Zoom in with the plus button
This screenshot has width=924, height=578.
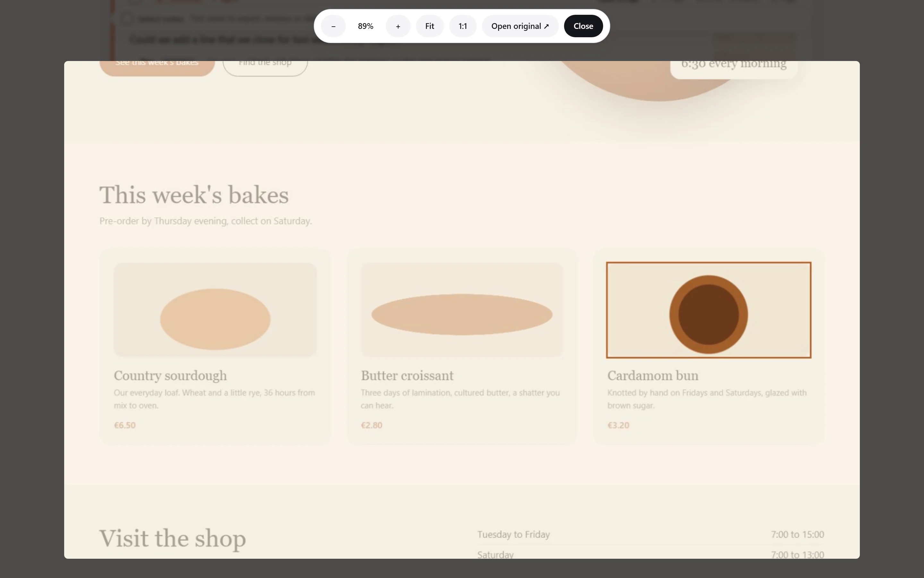point(398,26)
